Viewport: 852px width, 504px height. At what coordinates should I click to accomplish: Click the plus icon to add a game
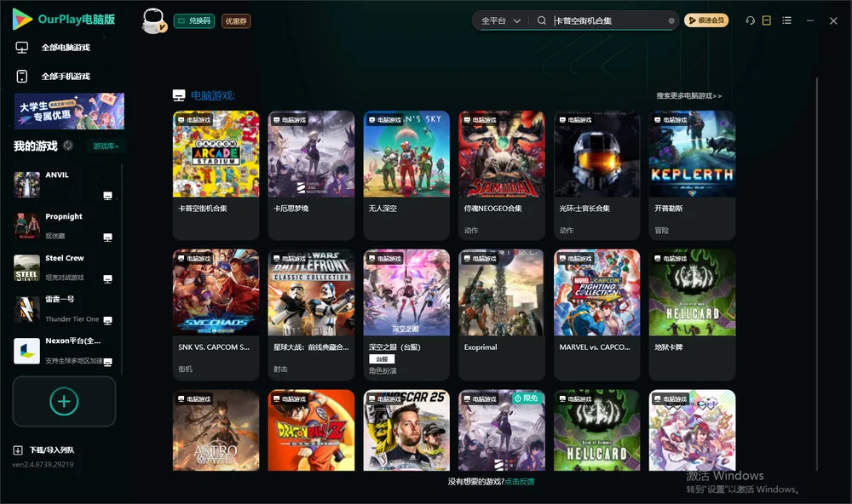[x=64, y=401]
